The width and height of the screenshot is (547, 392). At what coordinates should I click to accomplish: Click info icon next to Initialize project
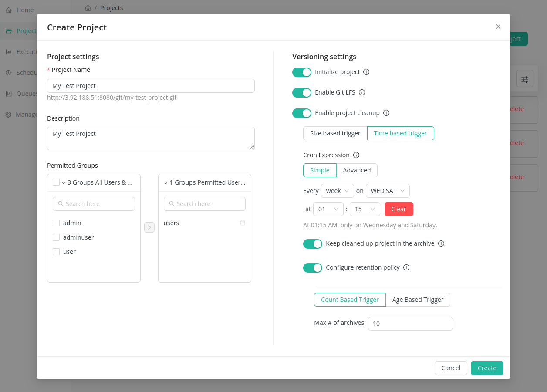366,72
